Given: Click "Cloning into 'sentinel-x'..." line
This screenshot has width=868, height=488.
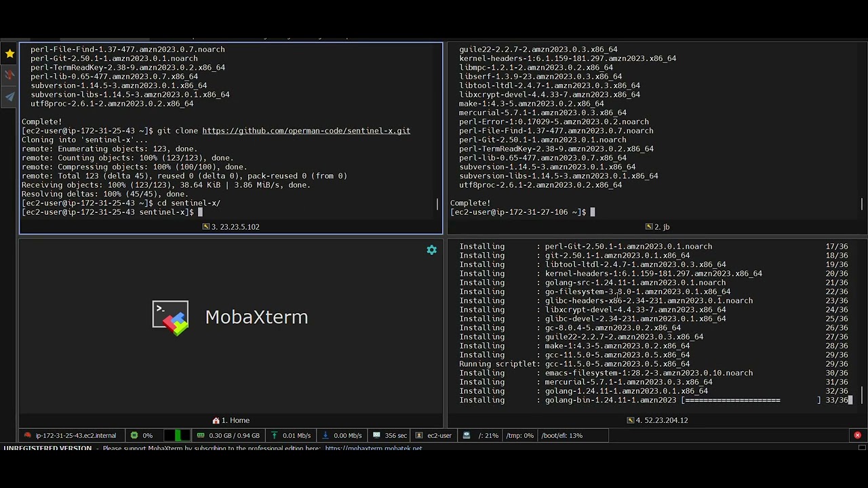Looking at the screenshot, I should [85, 140].
